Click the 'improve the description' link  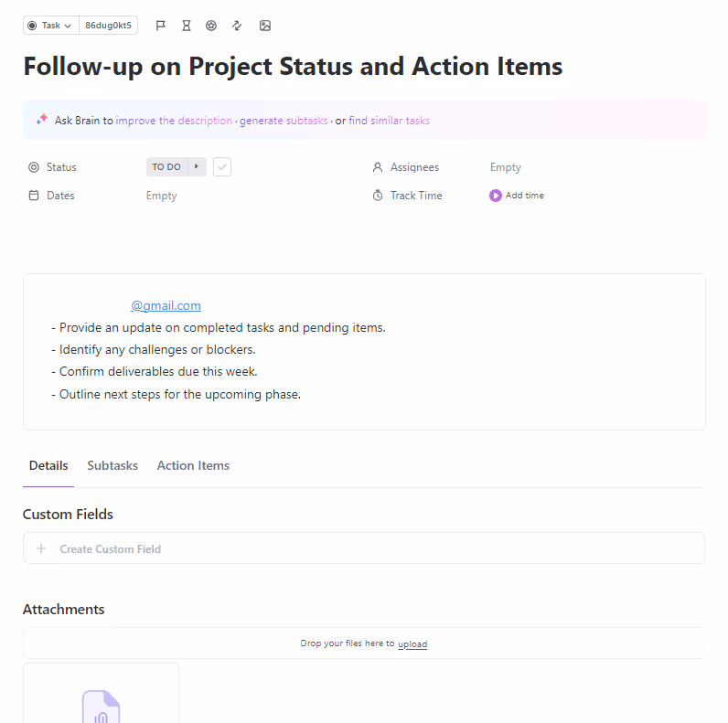pyautogui.click(x=174, y=121)
